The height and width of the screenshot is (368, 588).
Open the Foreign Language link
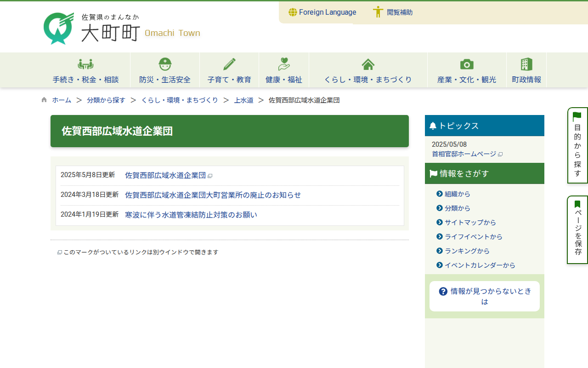tap(328, 12)
